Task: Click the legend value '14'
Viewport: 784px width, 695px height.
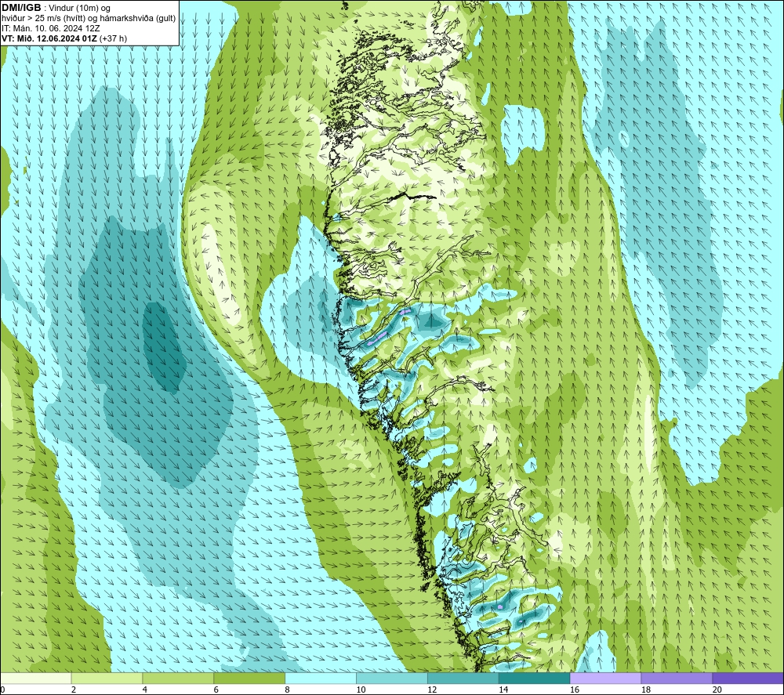Action: [x=503, y=690]
